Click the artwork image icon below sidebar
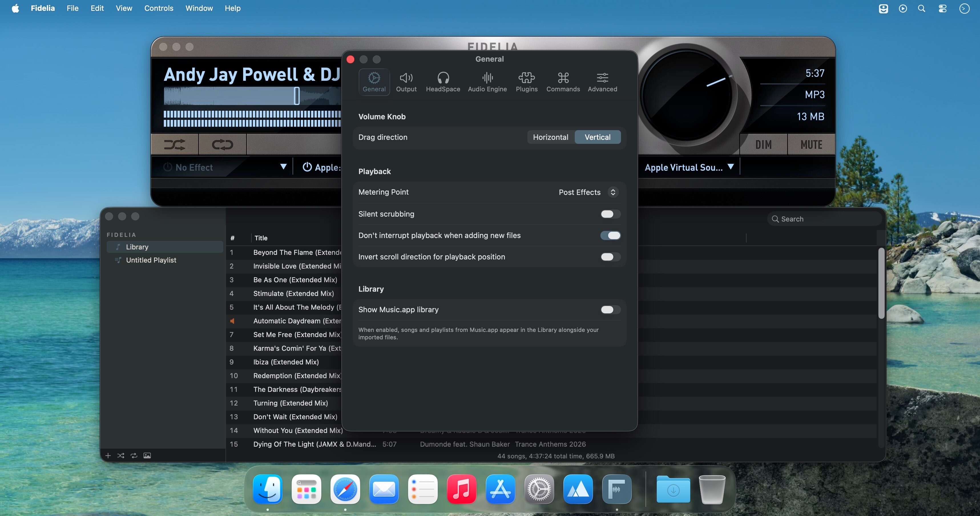 (147, 455)
